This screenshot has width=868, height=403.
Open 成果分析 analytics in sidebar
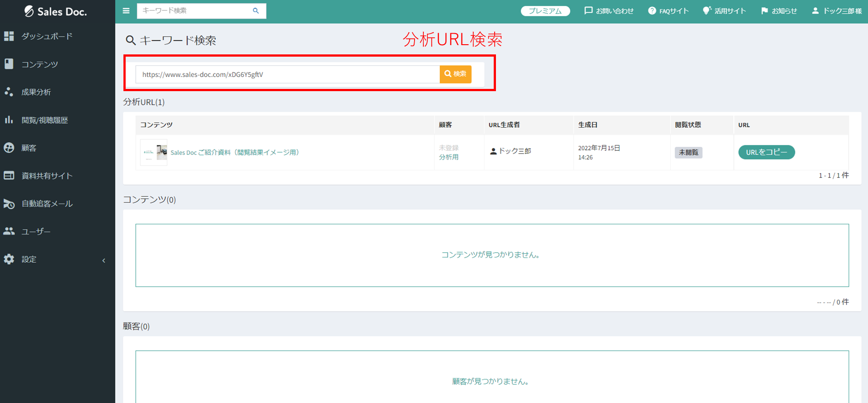(36, 92)
